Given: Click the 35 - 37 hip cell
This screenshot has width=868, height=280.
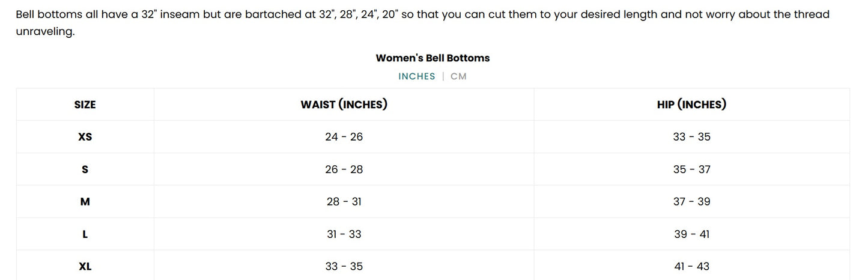Looking at the screenshot, I should (691, 169).
